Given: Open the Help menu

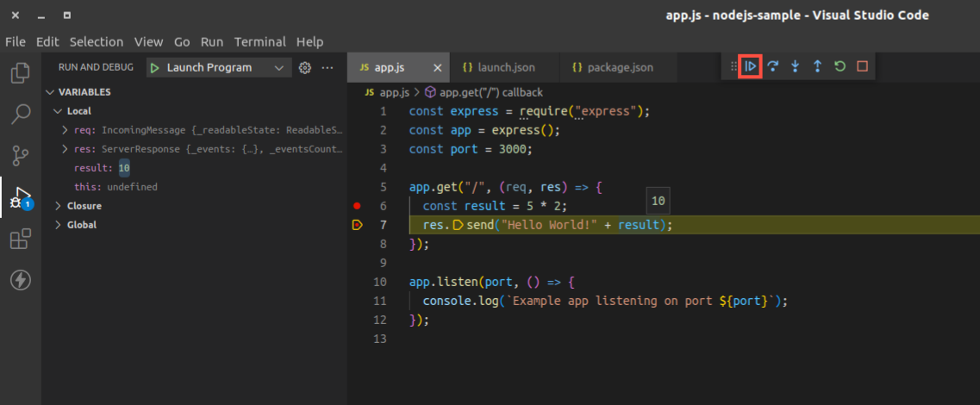Looking at the screenshot, I should [x=310, y=42].
